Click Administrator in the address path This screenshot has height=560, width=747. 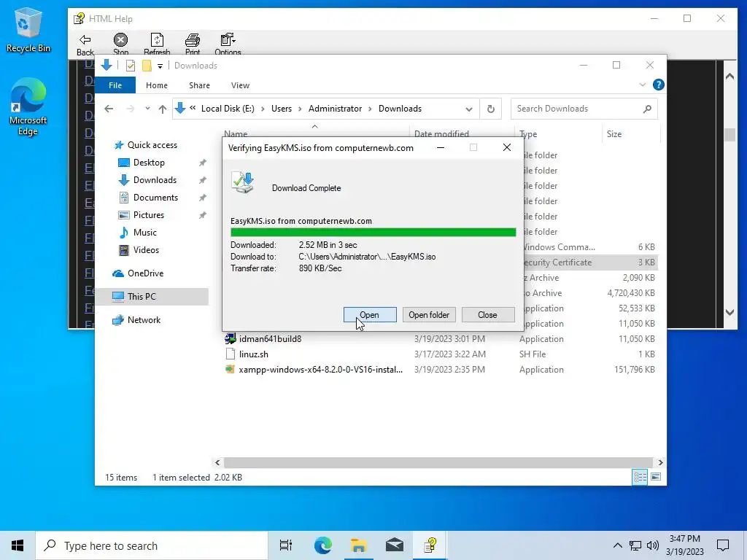[335, 109]
